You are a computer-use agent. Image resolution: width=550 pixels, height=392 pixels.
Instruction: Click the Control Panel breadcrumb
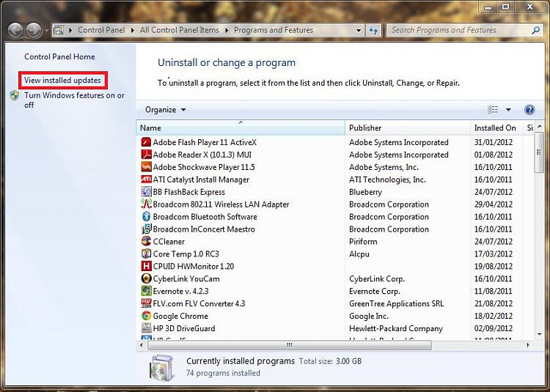(101, 30)
